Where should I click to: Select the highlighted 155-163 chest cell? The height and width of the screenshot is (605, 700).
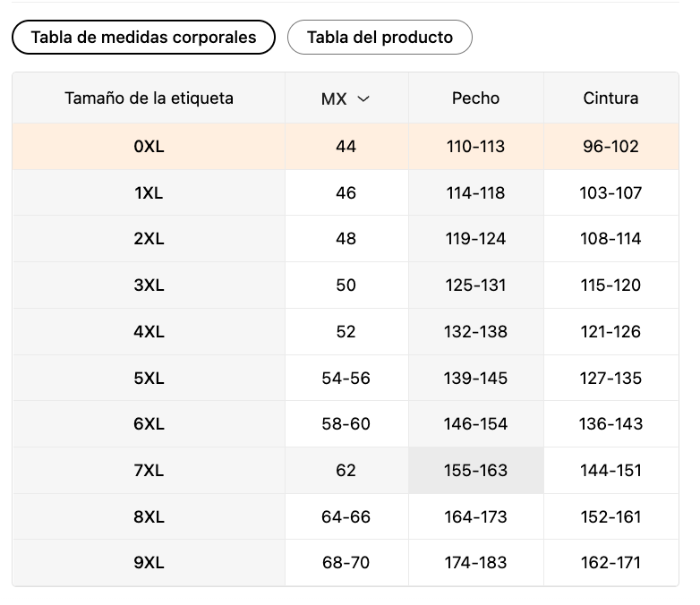(x=476, y=471)
